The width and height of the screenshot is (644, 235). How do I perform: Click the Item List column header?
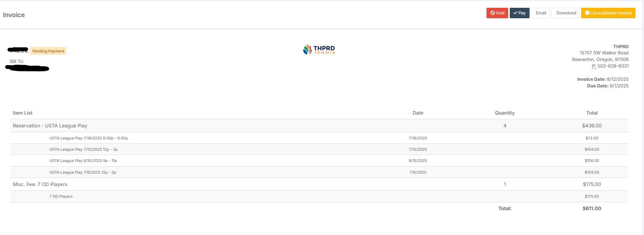click(23, 113)
